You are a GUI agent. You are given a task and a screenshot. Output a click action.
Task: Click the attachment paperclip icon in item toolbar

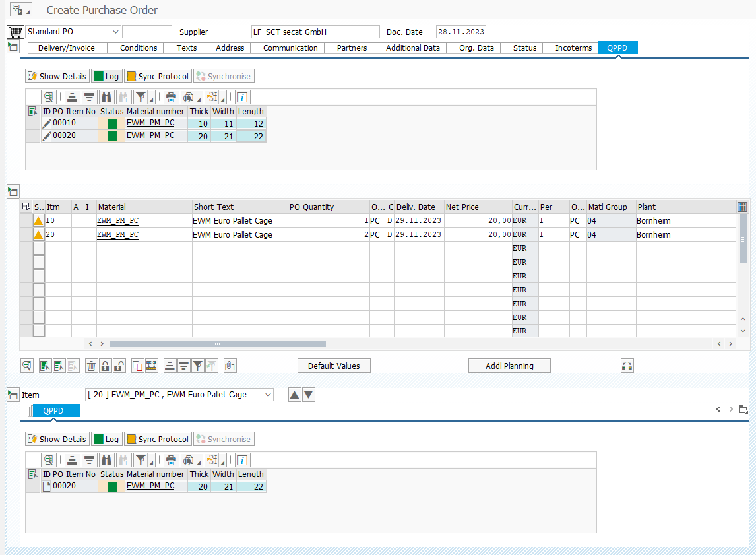230,366
